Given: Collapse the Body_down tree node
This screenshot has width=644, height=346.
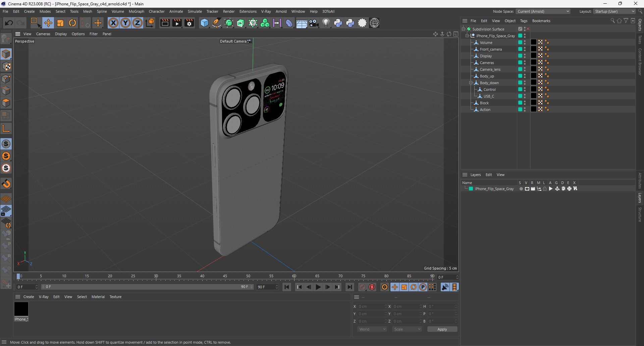Looking at the screenshot, I should (471, 82).
